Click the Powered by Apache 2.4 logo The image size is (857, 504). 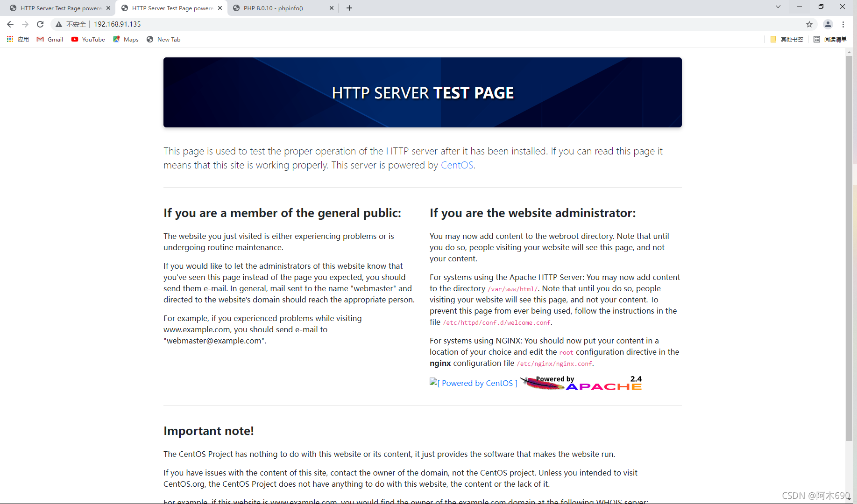(x=581, y=383)
